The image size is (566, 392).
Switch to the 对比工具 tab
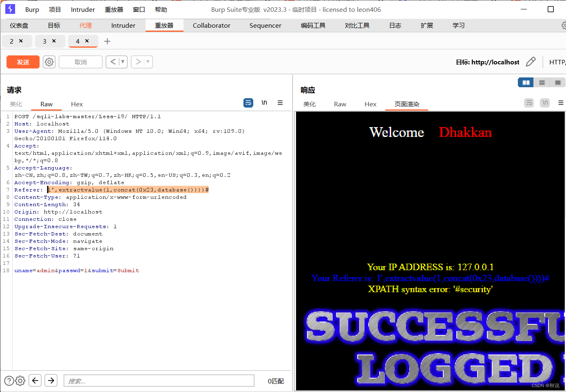click(357, 25)
